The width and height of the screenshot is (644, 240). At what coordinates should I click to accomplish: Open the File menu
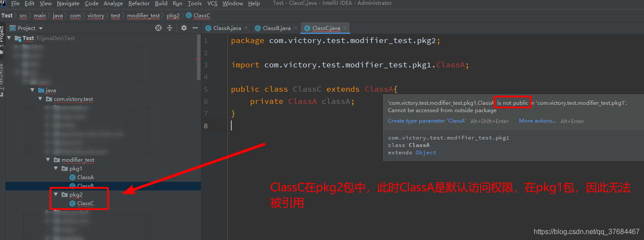15,3
